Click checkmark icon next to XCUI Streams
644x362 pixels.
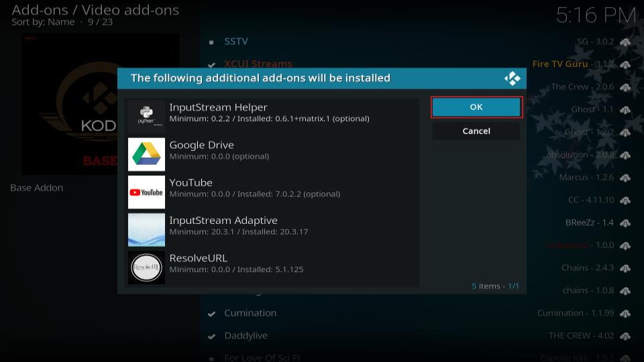(x=211, y=65)
